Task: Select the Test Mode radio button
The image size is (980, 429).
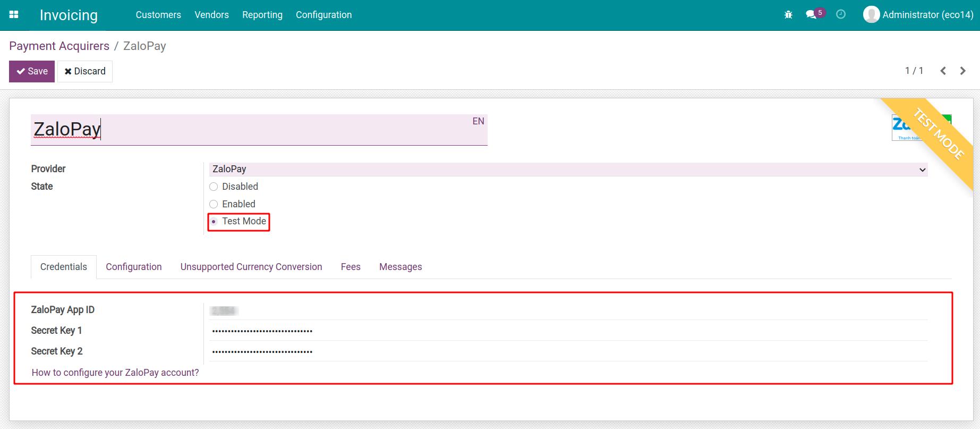Action: pyautogui.click(x=214, y=221)
